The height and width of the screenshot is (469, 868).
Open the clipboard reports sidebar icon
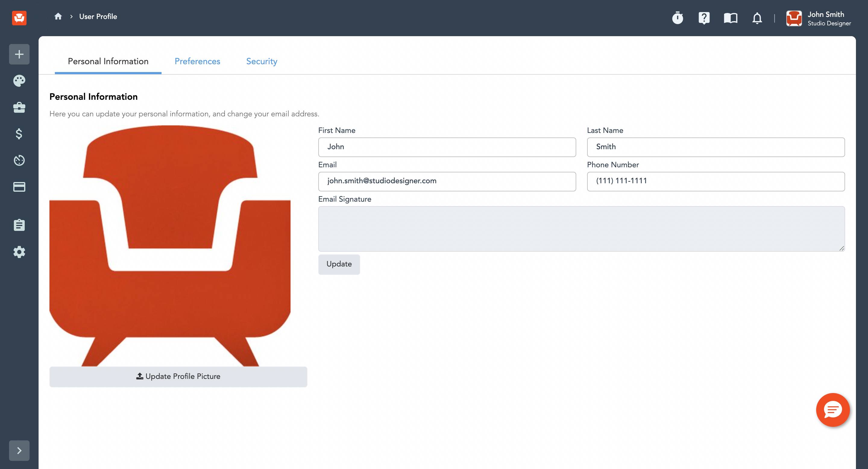click(19, 225)
